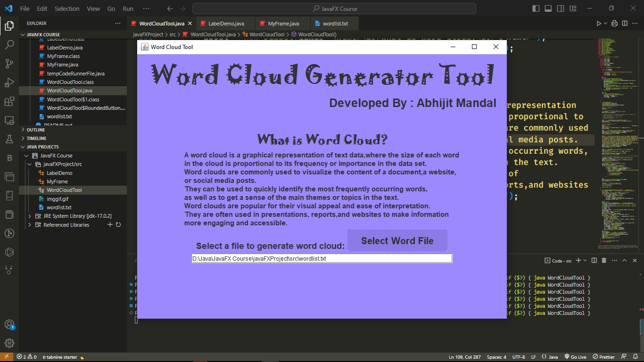Split the terminal panel
This screenshot has width=644, height=362.
point(594,260)
